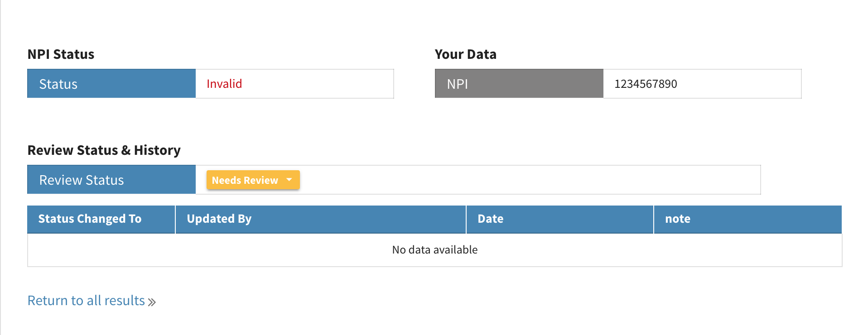
Task: Click the red Invalid status value
Action: (224, 84)
